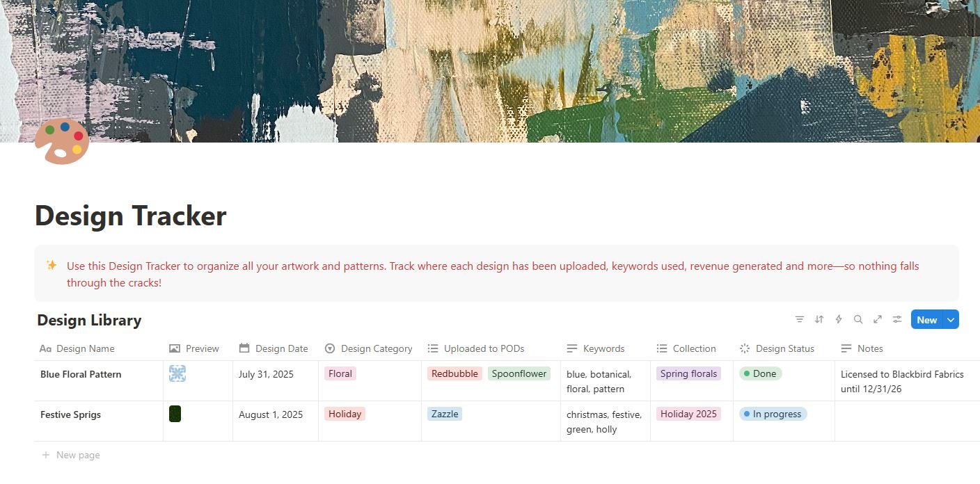
Task: Click the search magnifier icon
Action: tap(858, 320)
